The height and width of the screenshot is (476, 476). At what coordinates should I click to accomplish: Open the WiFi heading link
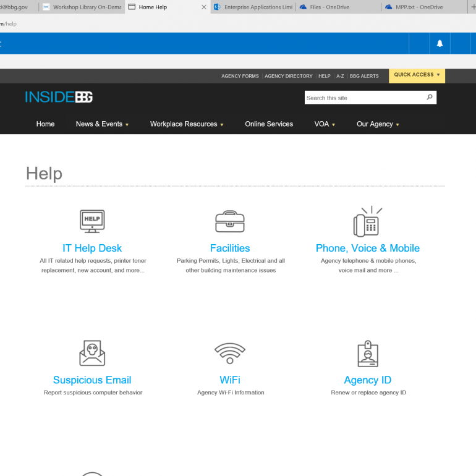click(230, 380)
